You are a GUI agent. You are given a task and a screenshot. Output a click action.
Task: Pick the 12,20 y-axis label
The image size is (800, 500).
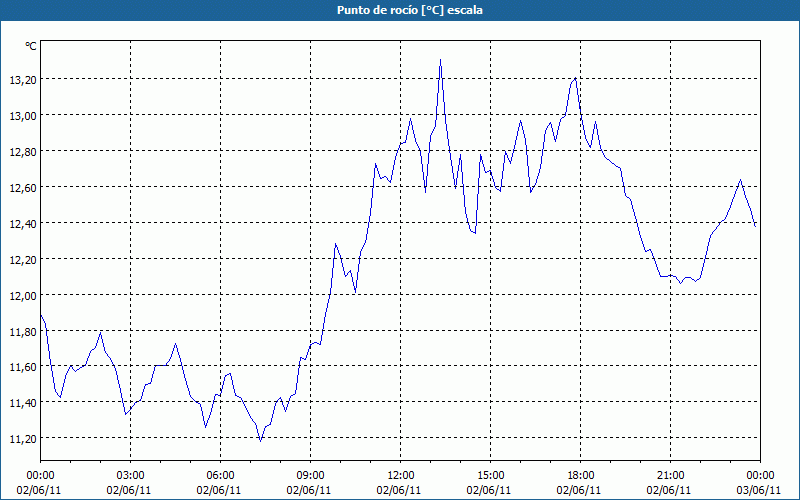coord(23,259)
